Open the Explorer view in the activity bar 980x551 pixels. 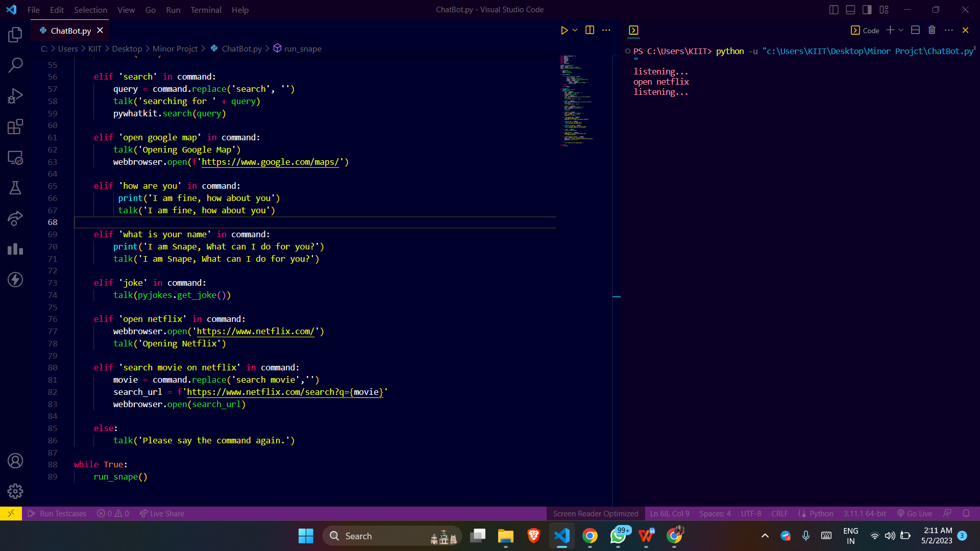coord(15,35)
